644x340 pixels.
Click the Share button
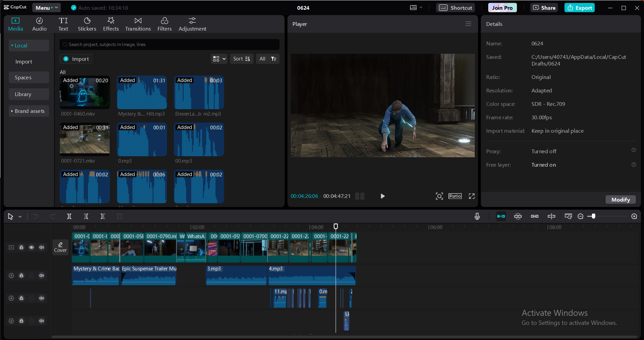pos(544,8)
